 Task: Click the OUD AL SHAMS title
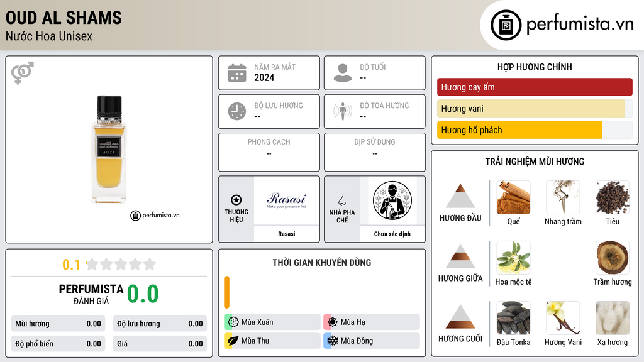pos(64,18)
